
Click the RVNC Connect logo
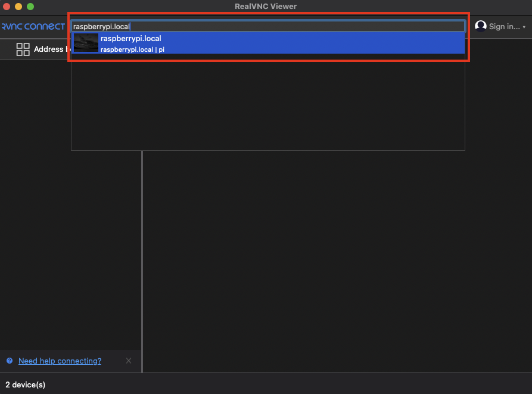[33, 26]
